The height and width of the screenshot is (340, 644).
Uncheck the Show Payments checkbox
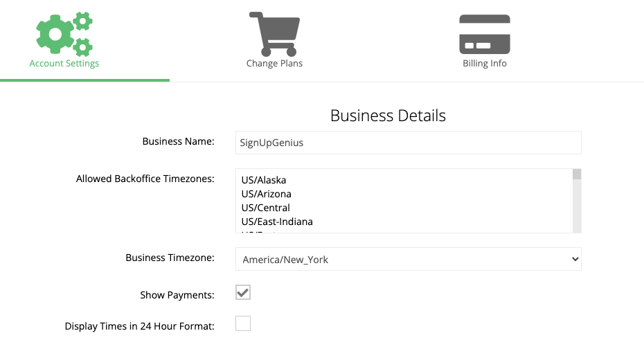click(243, 292)
